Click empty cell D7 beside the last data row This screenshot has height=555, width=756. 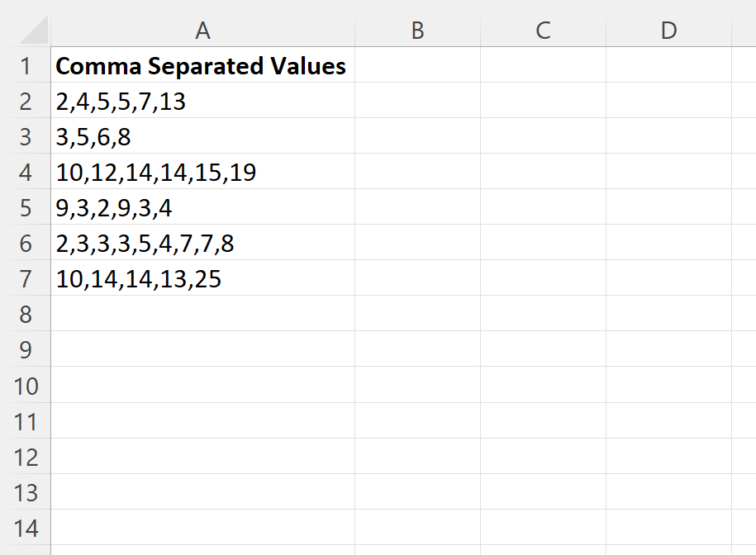[x=668, y=278]
